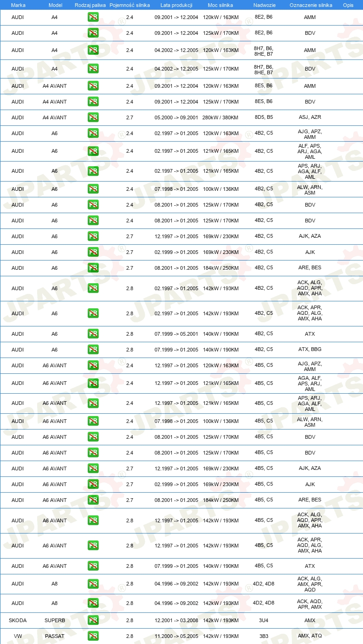
Task: Click the fuel icon for A8 ACK, ALG, AMX row
Action: click(x=93, y=584)
